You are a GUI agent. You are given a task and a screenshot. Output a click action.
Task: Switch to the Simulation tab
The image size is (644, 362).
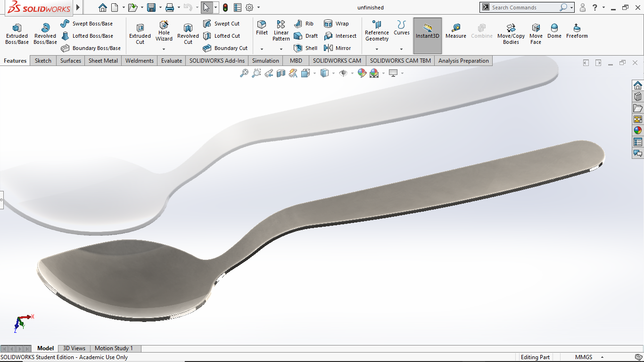(265, 60)
